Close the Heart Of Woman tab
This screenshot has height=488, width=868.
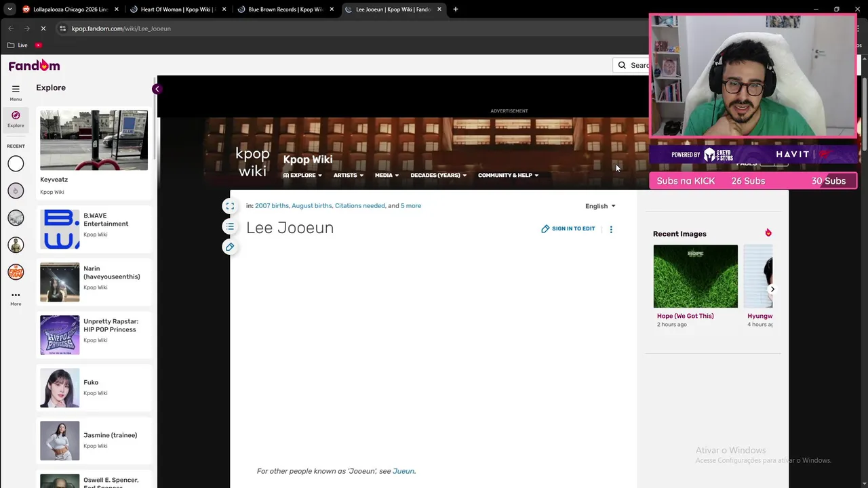pos(224,9)
